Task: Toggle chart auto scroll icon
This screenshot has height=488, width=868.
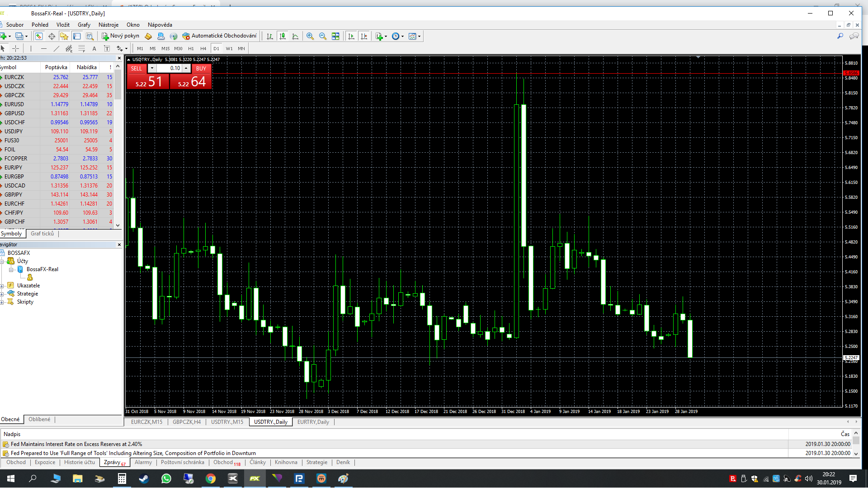Action: click(x=351, y=36)
